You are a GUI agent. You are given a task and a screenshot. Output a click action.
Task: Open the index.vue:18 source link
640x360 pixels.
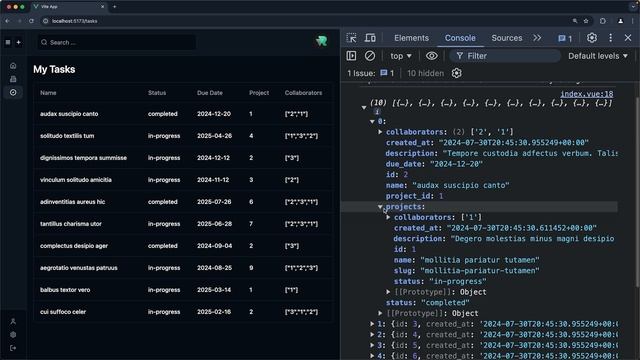(x=587, y=94)
